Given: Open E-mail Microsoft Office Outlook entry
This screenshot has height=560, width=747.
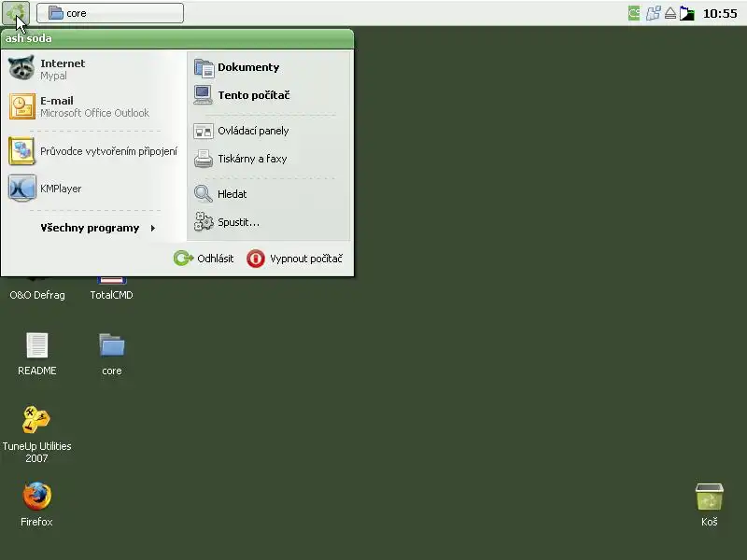Looking at the screenshot, I should tap(94, 106).
